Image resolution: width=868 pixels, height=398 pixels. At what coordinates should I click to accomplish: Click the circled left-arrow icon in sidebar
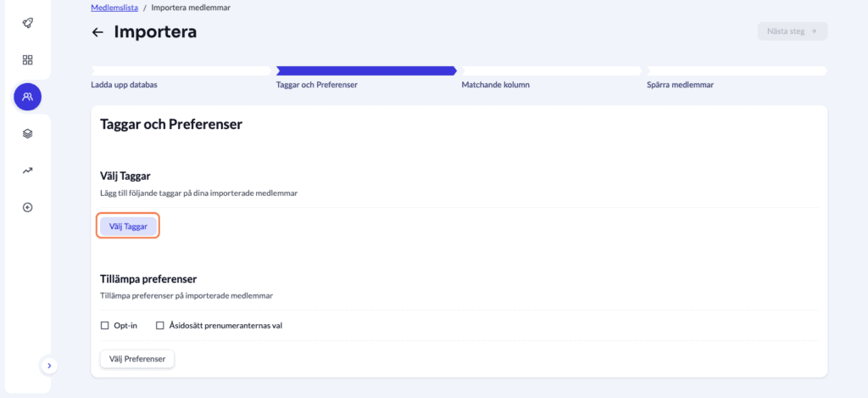coord(27,207)
